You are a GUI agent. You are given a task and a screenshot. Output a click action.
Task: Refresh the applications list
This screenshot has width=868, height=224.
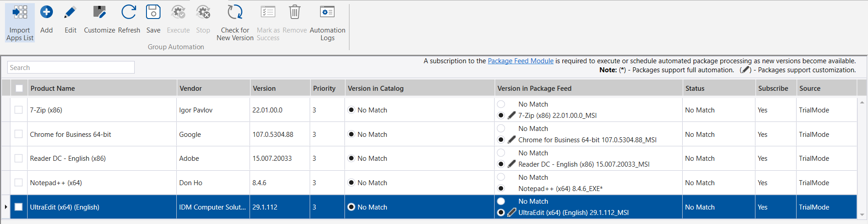point(129,13)
